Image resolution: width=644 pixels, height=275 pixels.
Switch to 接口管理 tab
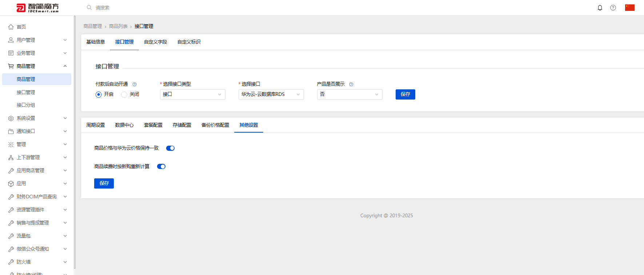124,42
